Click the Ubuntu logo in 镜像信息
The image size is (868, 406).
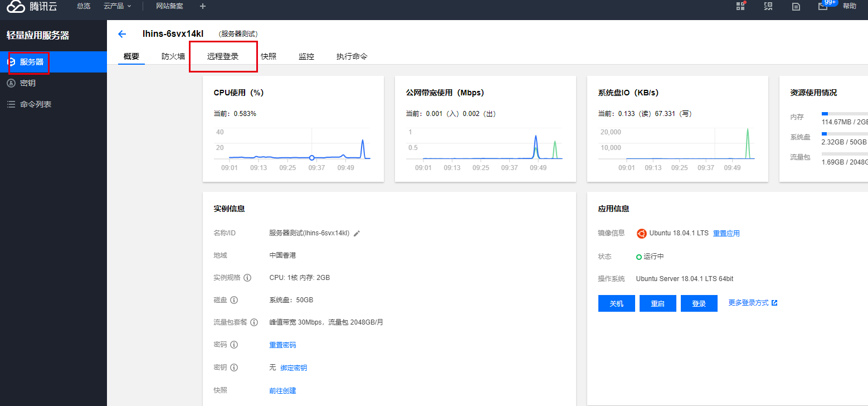click(x=642, y=233)
